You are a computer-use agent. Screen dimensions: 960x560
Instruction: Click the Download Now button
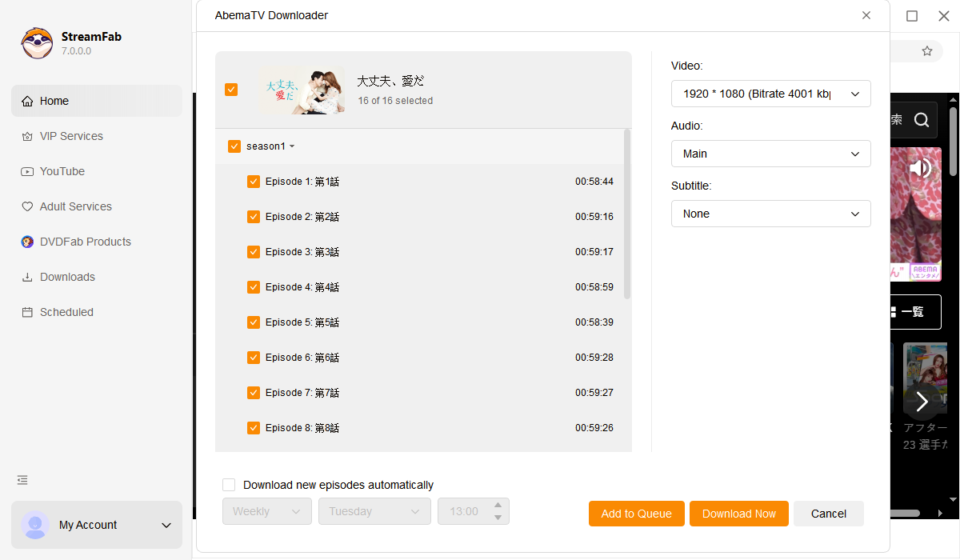738,514
